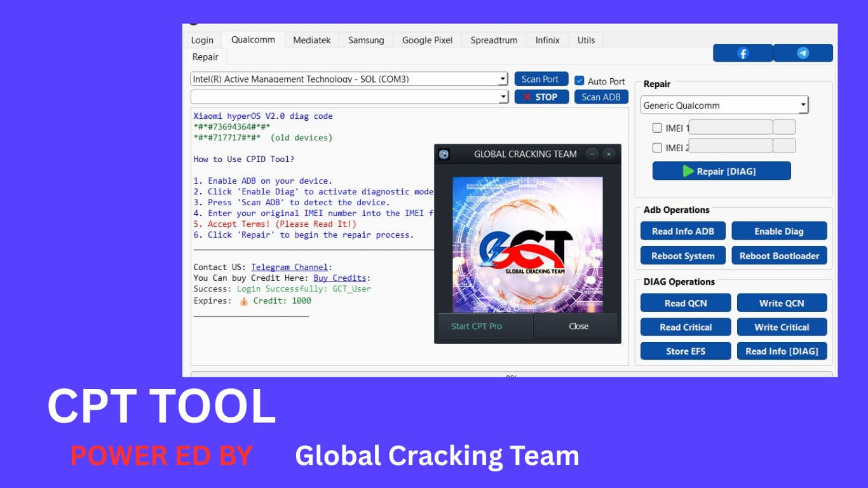Expand the second device dropdown below the port list
The height and width of the screenshot is (488, 868).
coord(503,97)
